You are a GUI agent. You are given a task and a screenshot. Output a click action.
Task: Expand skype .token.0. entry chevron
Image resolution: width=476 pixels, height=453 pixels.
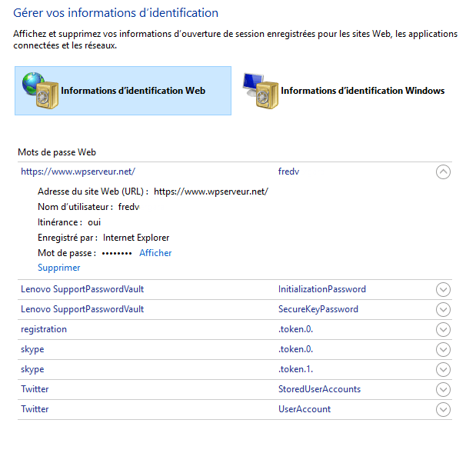pos(443,350)
